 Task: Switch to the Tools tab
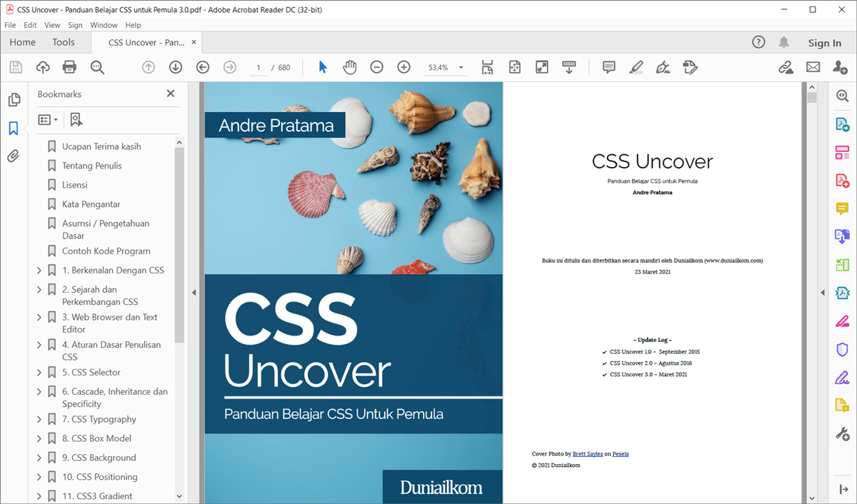(x=64, y=42)
